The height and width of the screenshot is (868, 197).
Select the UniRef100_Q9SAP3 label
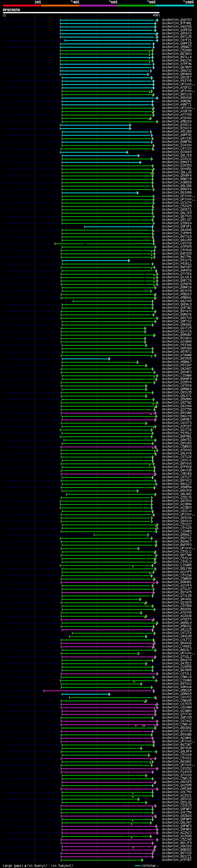click(x=177, y=372)
